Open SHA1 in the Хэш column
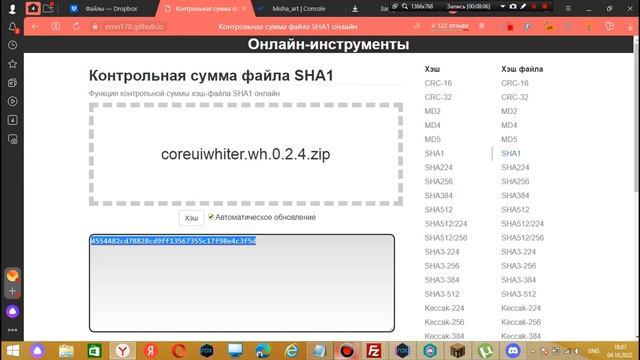The height and width of the screenshot is (360, 640). click(x=434, y=153)
